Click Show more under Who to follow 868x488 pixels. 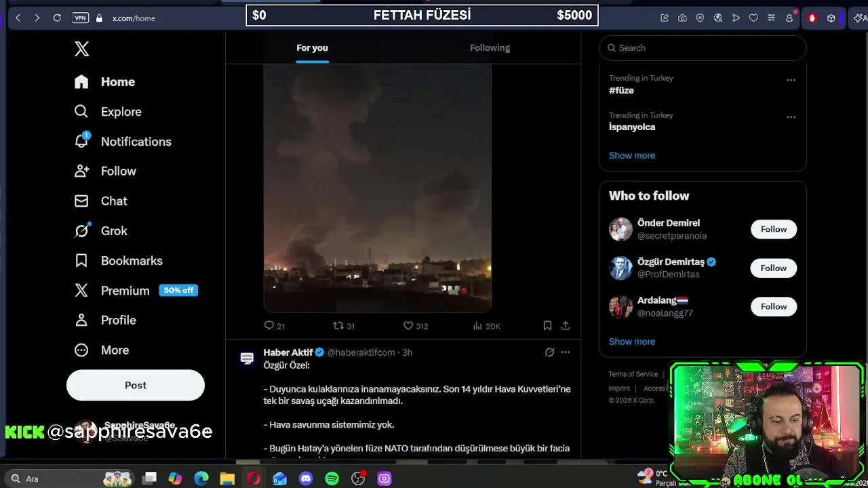632,342
